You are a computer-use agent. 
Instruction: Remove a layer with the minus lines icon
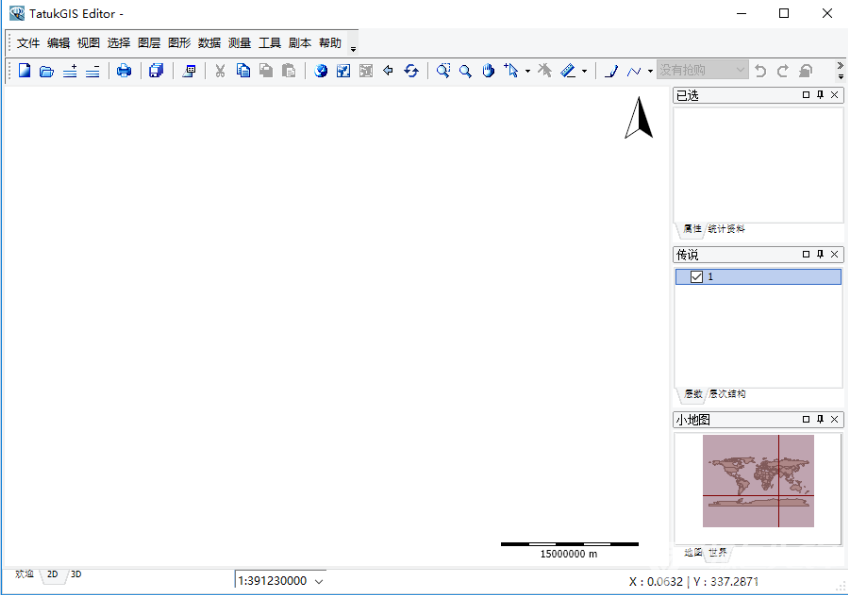coord(92,70)
